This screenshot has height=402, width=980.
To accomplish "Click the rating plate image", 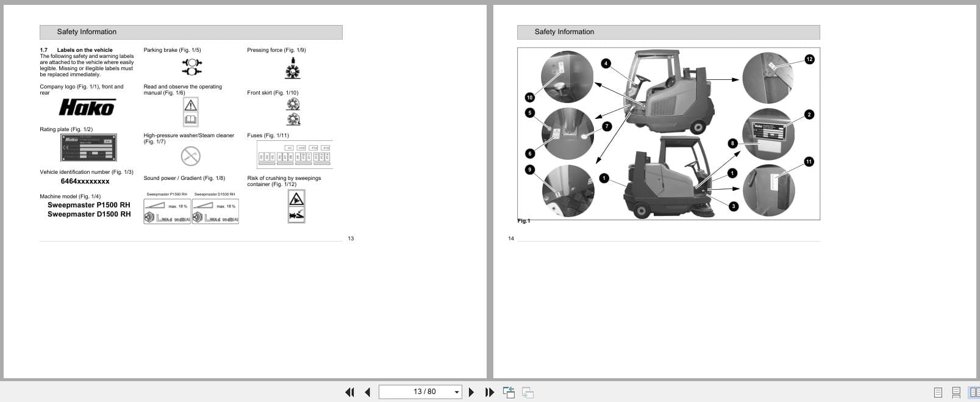I will coord(88,148).
